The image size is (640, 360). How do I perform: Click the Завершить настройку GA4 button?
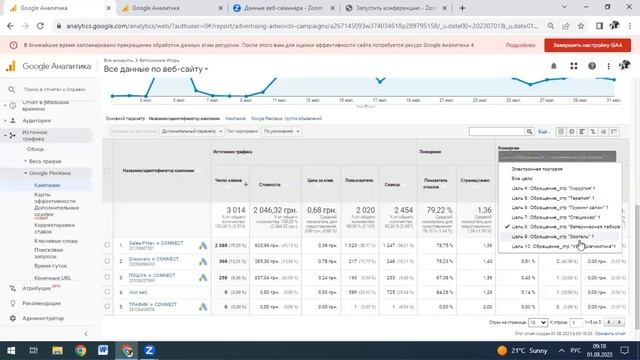pos(587,45)
